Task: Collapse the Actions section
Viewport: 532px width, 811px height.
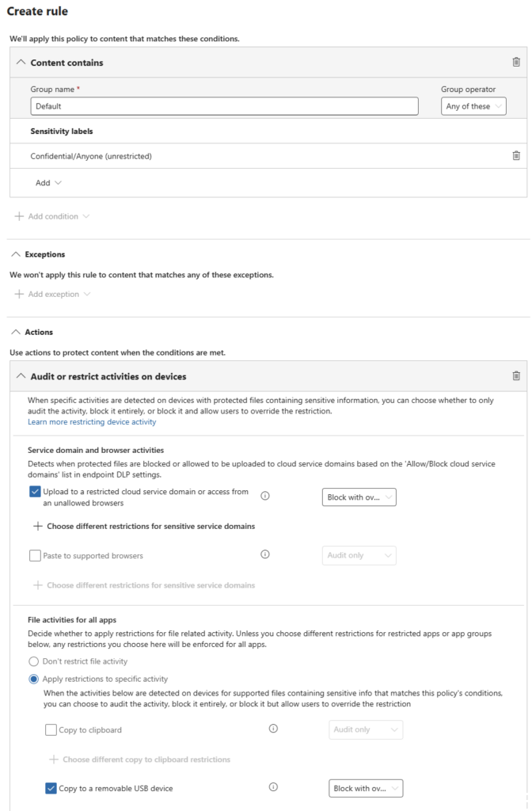Action: (x=15, y=332)
